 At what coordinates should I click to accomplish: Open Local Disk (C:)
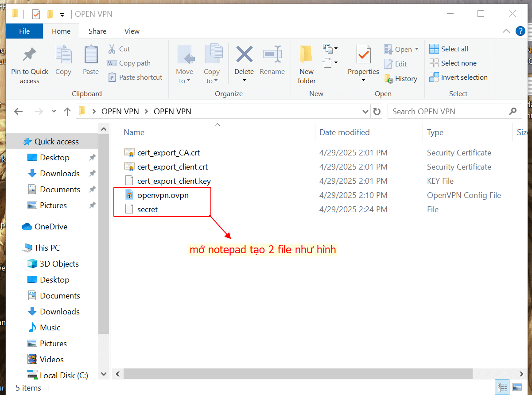[64, 376]
